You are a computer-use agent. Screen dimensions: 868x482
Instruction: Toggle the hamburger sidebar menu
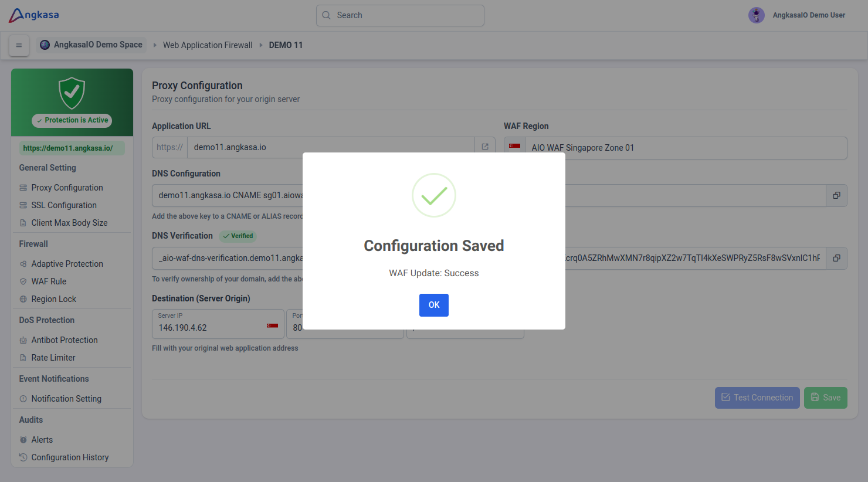click(19, 45)
